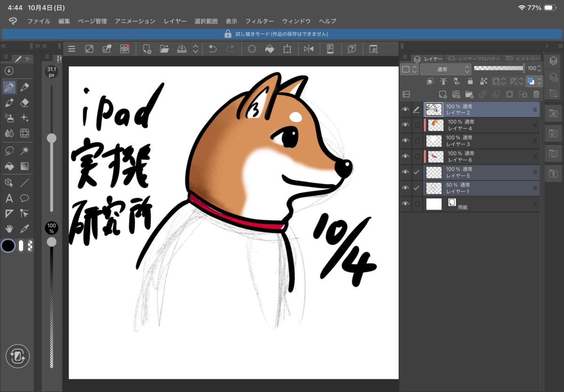Select the Text tool
Image resolution: width=564 pixels, height=392 pixels.
tap(9, 198)
